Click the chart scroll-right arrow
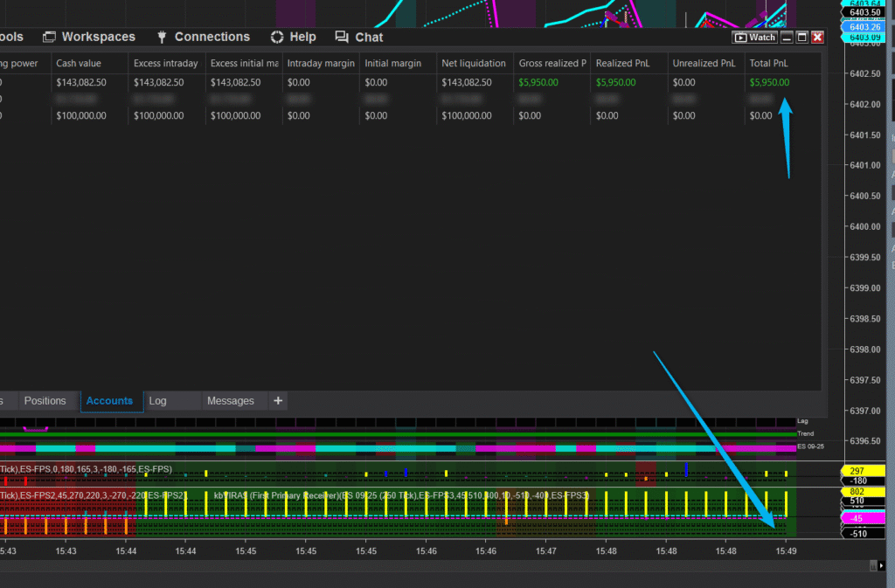 tap(881, 566)
